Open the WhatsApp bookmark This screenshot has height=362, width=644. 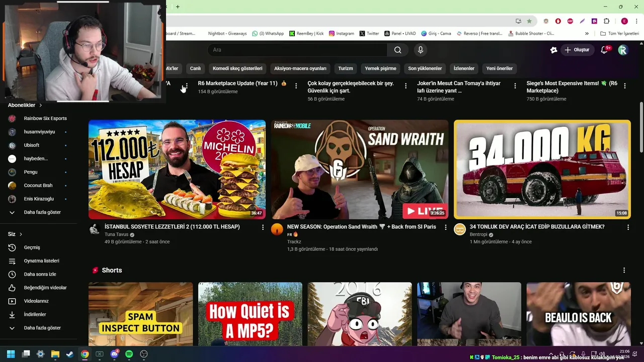[x=268, y=34]
